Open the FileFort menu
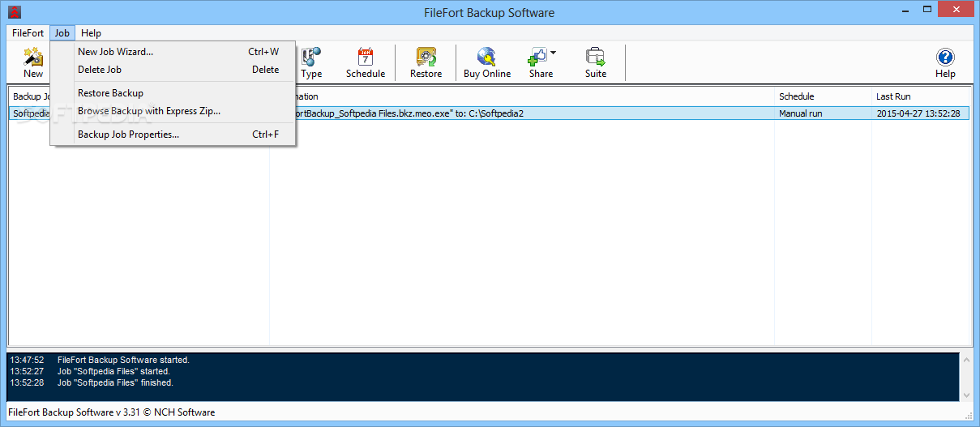The height and width of the screenshot is (427, 980). click(28, 33)
